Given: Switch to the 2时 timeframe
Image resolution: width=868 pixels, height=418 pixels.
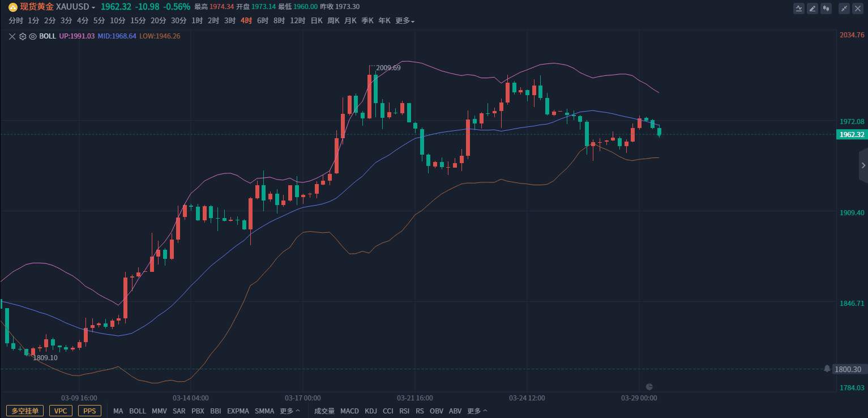Looking at the screenshot, I should click(213, 21).
